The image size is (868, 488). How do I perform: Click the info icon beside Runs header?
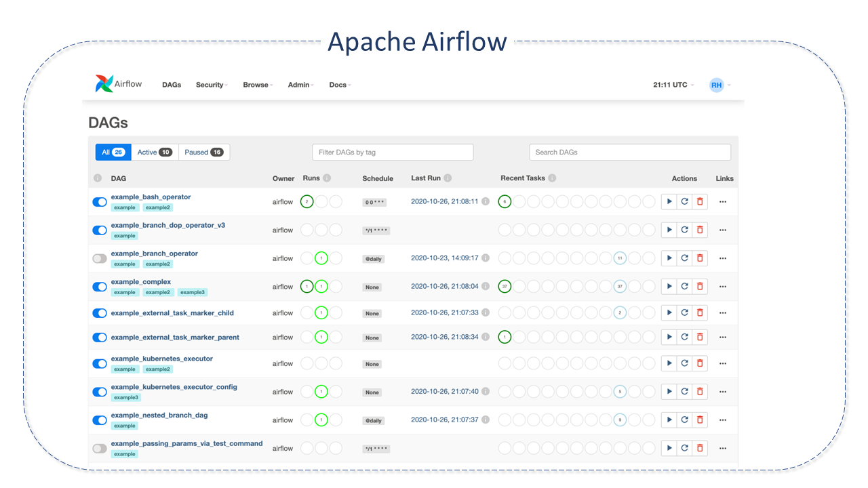tap(327, 178)
